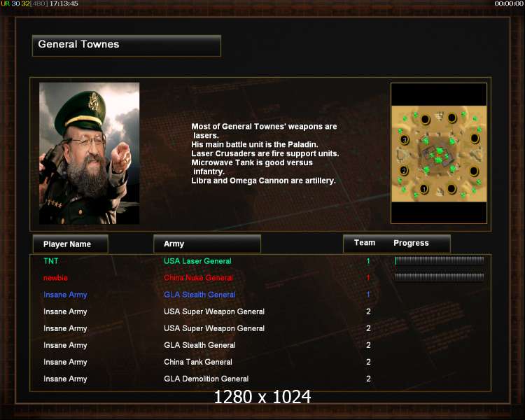525x420 pixels.
Task: Click the China Tank General army entry
Action: [x=198, y=362]
